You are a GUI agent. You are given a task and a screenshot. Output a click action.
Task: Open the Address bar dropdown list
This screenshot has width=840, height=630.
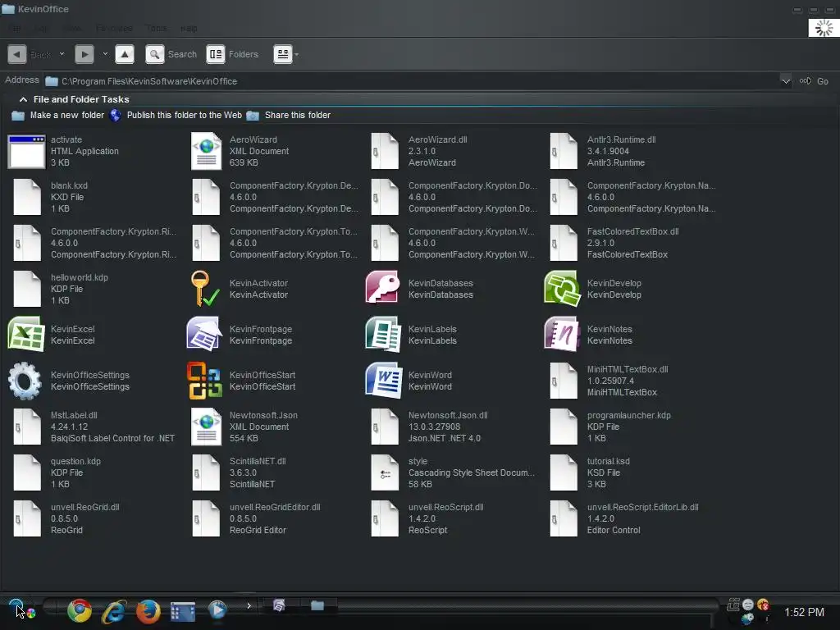[785, 81]
